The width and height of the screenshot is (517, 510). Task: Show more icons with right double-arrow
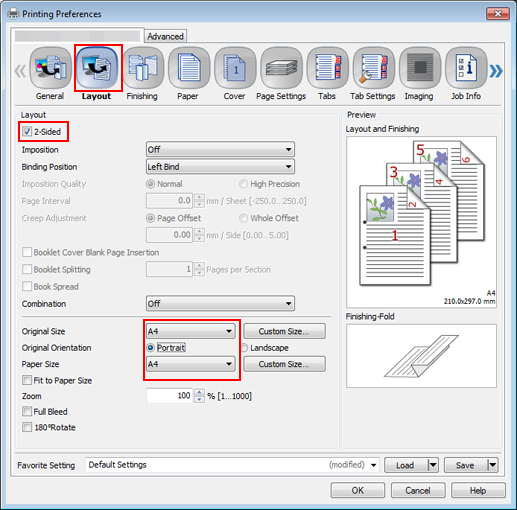(x=496, y=71)
